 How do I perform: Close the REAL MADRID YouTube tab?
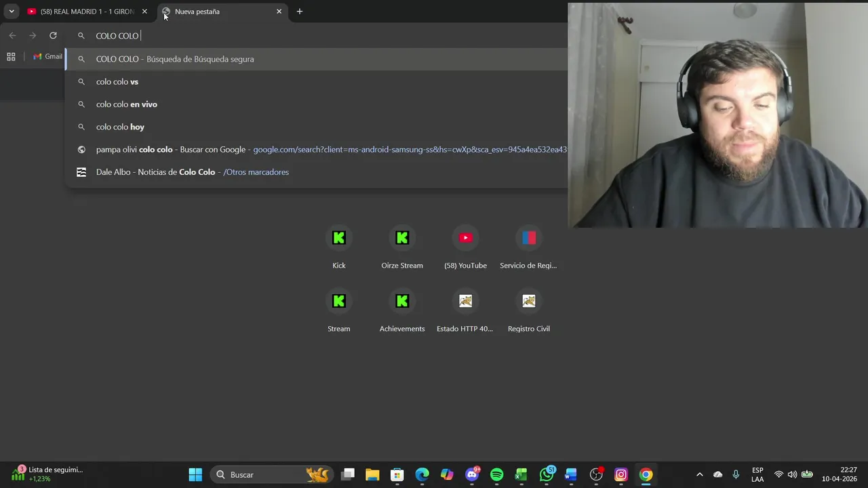click(x=144, y=12)
